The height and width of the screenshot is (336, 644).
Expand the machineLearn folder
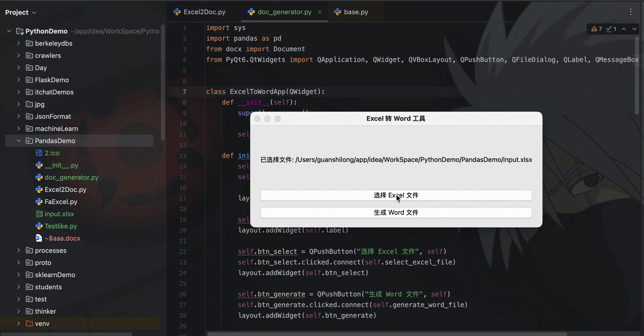tap(19, 129)
